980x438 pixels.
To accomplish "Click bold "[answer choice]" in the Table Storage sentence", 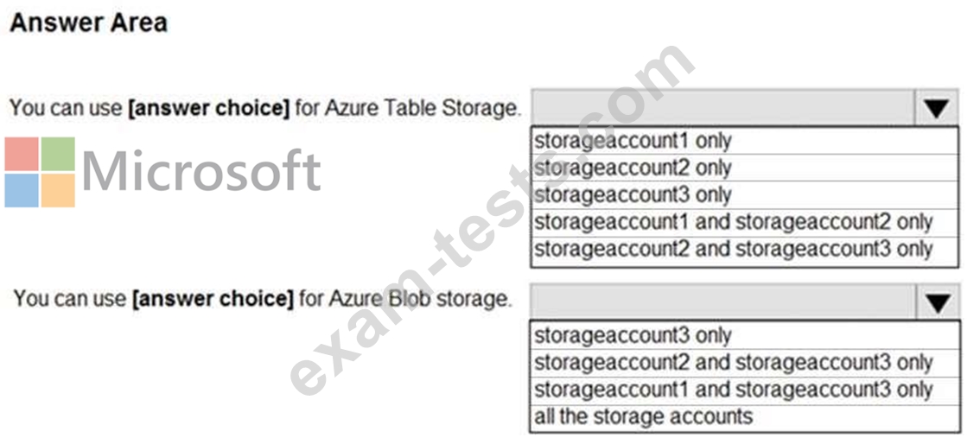I will point(208,109).
